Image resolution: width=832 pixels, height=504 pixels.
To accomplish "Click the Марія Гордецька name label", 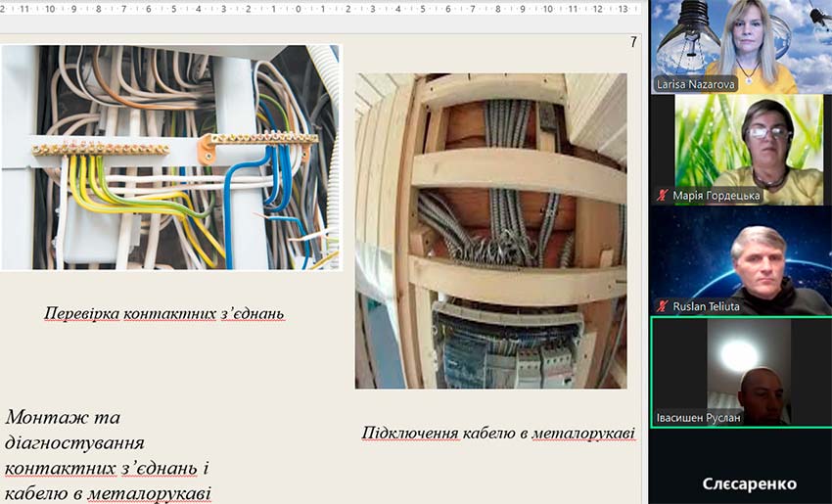I will click(716, 196).
